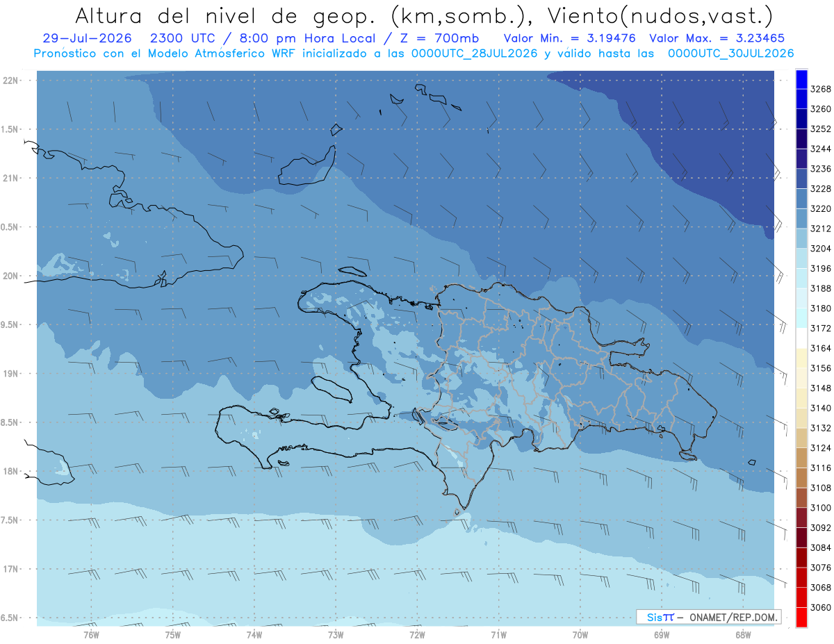The height and width of the screenshot is (644, 834).
Task: Click the '3148' color bar value
Action: [x=821, y=388]
